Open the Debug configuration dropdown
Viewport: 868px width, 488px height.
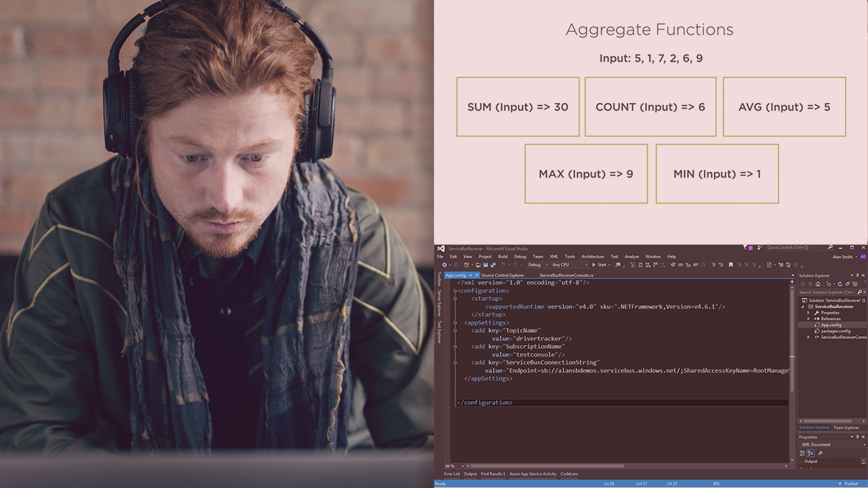coord(537,265)
